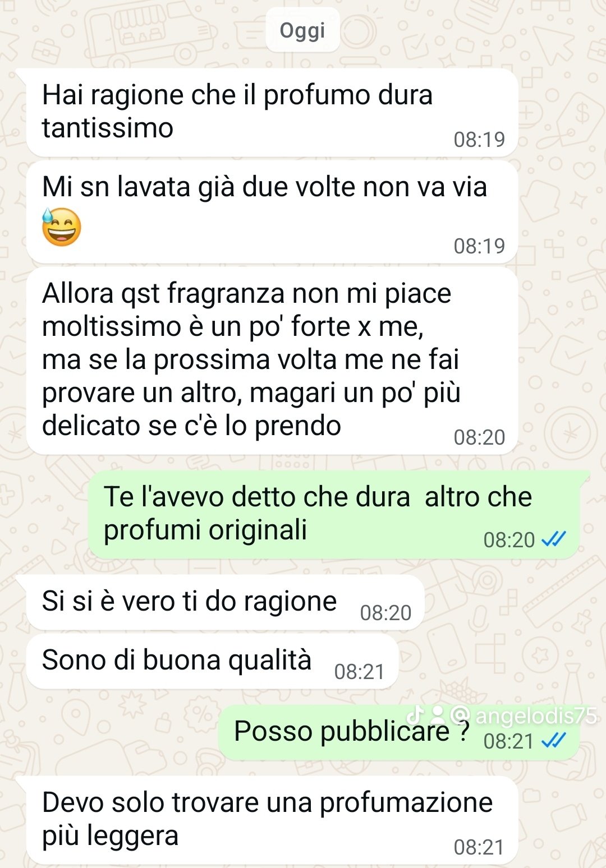Tap 08:20 timestamp on the fragranza message

click(x=479, y=437)
